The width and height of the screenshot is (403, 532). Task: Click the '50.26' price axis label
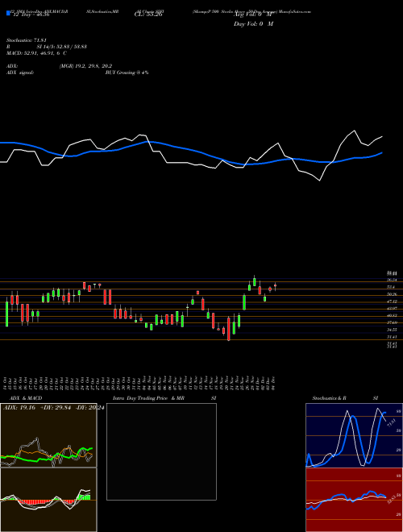392,294
